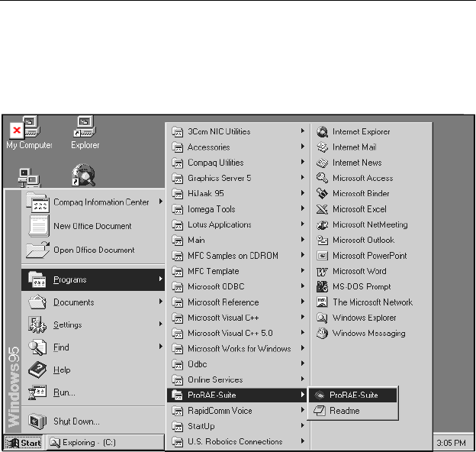Expand the Compaq Utilities submenu arrow
The image size is (476, 452).
pyautogui.click(x=302, y=162)
